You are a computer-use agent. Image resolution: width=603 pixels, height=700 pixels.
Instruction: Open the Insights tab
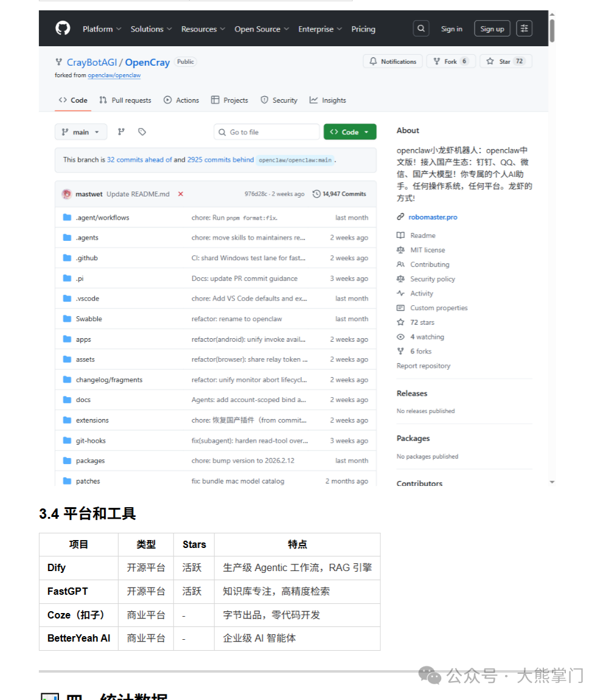327,100
